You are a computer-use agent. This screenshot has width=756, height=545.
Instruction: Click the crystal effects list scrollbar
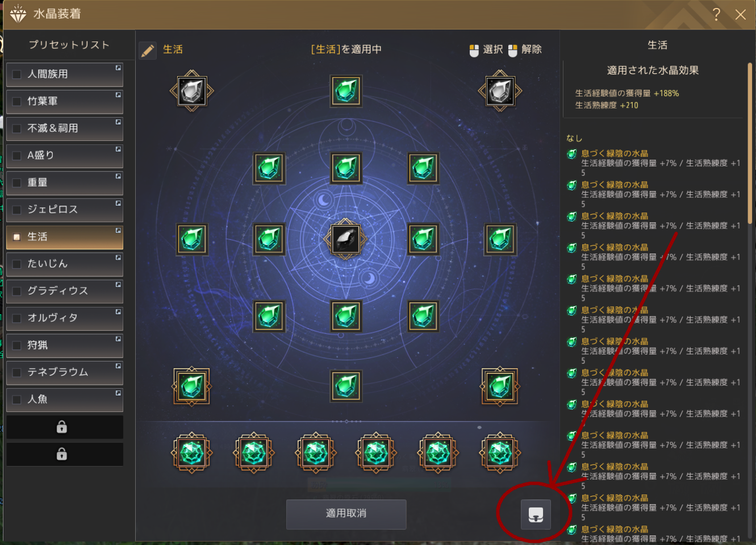(x=750, y=144)
